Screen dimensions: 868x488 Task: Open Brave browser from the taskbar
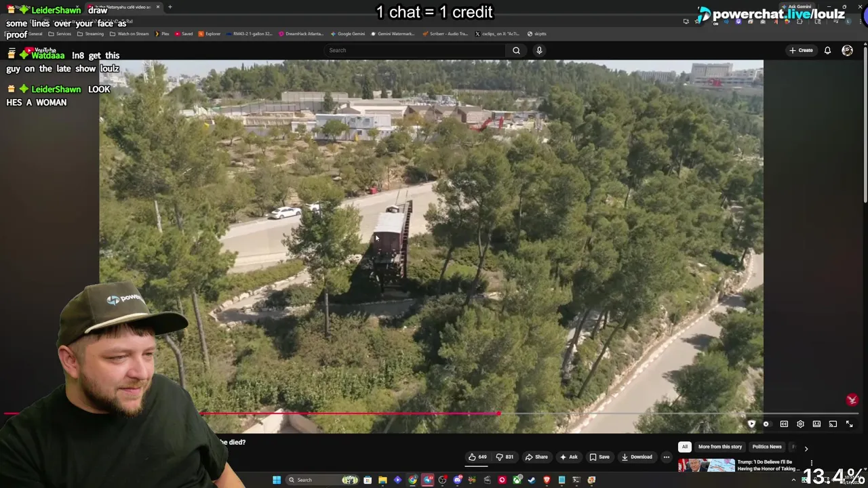click(x=547, y=480)
